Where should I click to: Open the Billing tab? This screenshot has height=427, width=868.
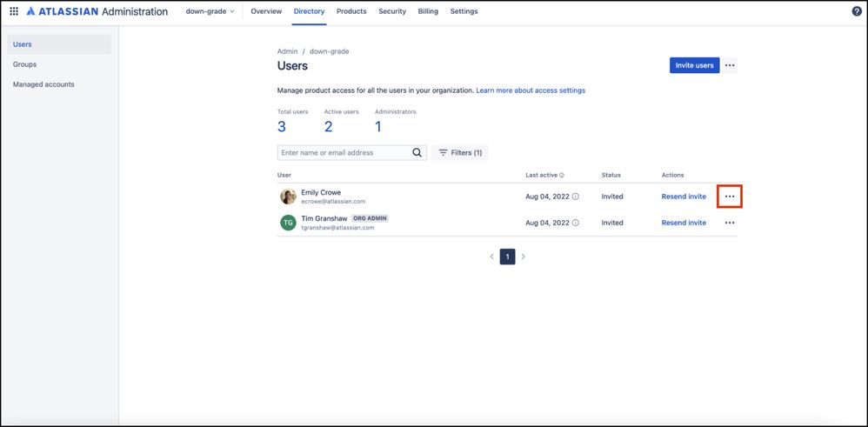[428, 11]
